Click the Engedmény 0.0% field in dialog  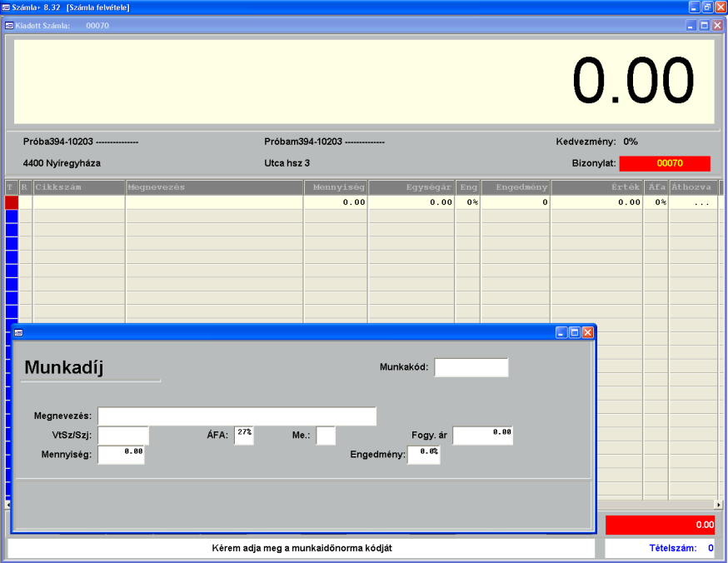tap(423, 455)
